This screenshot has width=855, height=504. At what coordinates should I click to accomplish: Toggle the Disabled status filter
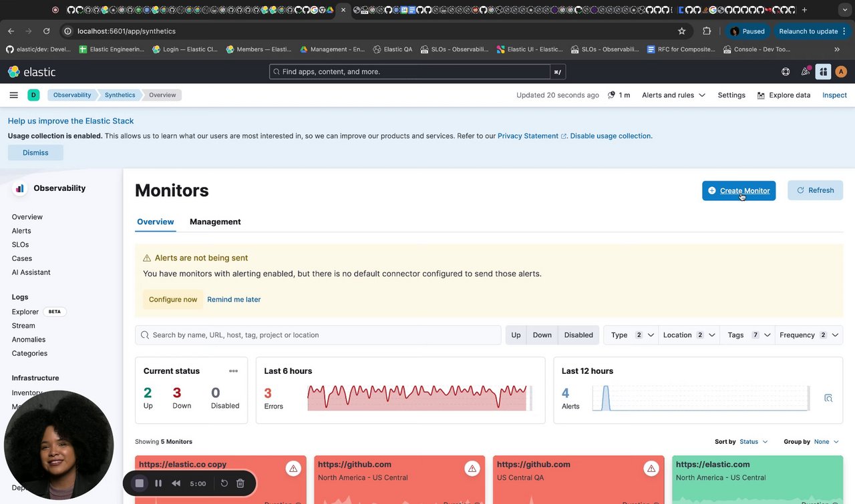(x=578, y=335)
